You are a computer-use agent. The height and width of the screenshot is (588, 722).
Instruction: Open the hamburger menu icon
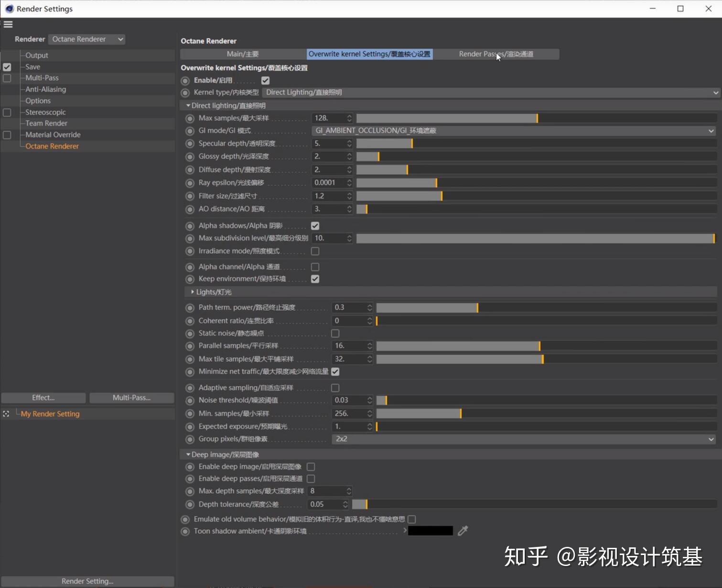(x=8, y=24)
